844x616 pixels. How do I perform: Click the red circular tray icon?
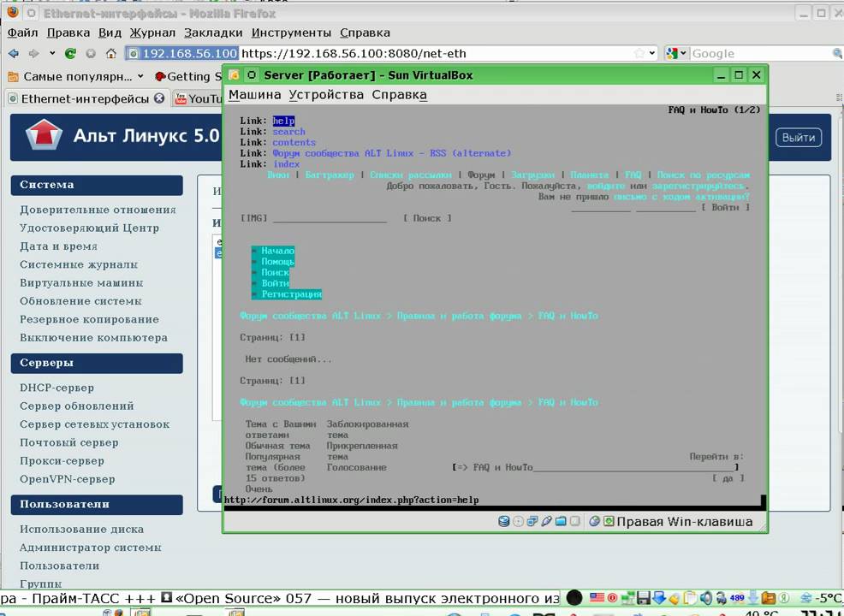613,598
